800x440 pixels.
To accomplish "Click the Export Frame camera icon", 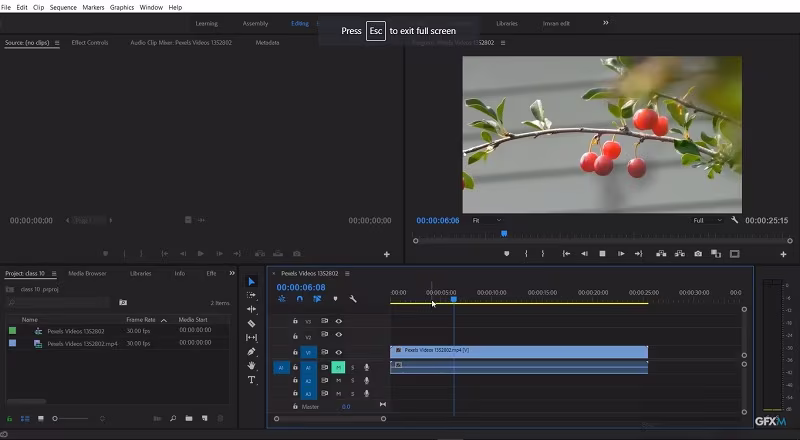I will coord(698,254).
